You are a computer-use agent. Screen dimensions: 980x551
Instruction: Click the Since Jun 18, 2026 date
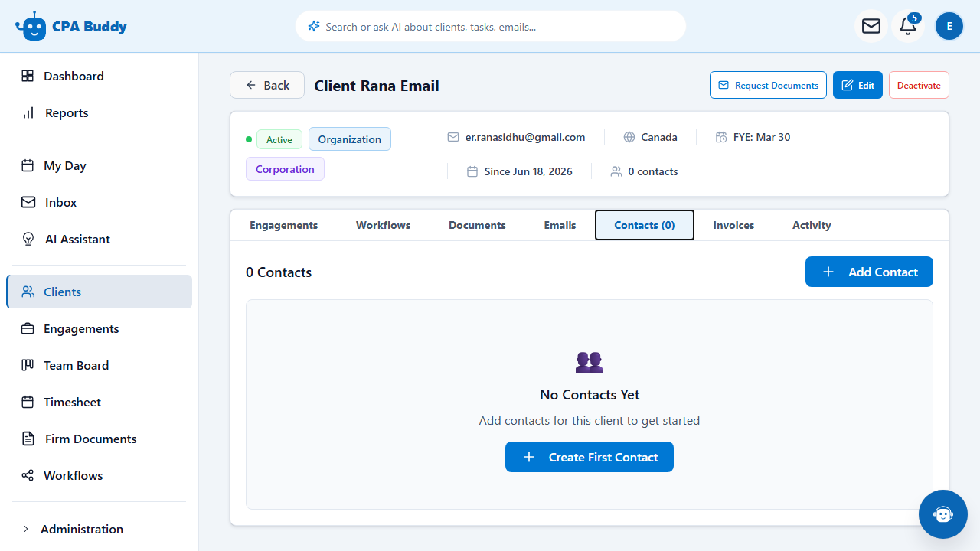tap(528, 171)
